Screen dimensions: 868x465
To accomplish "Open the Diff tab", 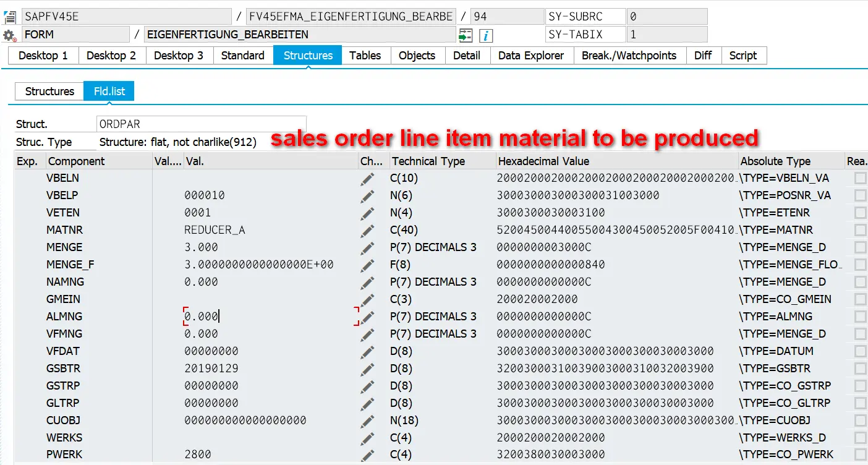I will click(x=703, y=56).
